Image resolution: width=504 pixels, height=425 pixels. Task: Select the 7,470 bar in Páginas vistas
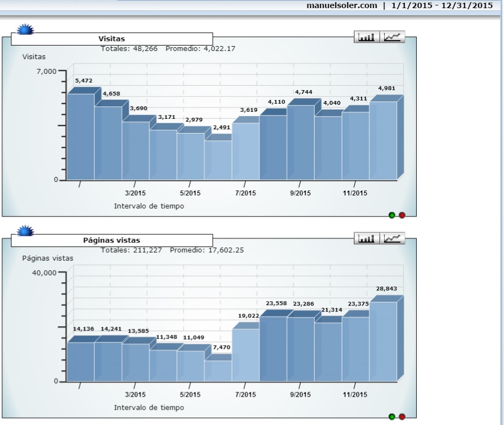tap(218, 371)
